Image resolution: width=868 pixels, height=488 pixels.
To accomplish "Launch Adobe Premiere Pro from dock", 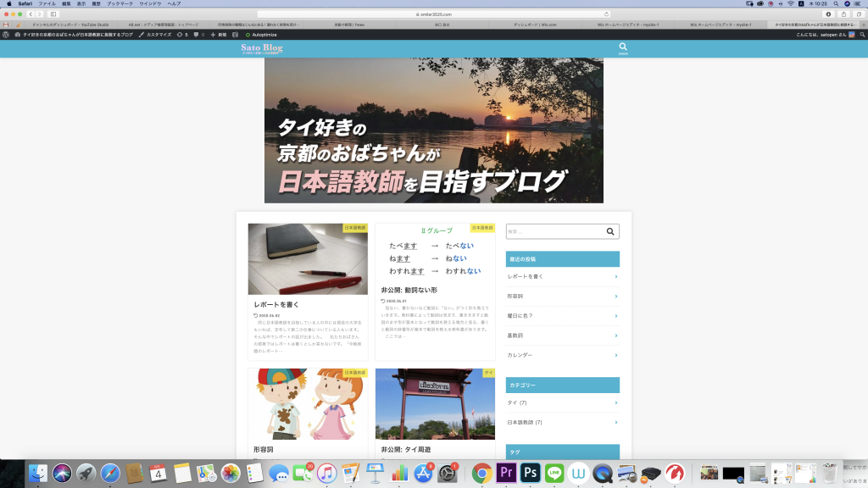I will (507, 473).
